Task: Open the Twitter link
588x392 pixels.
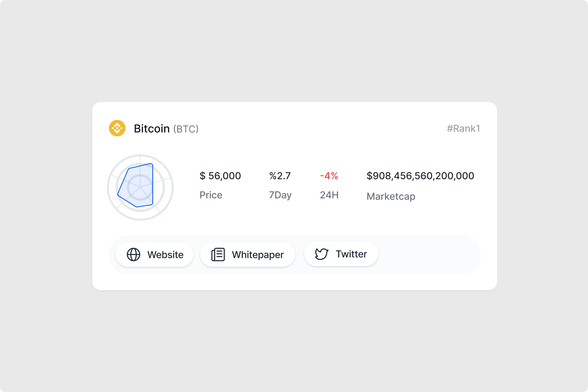Action: [351, 254]
